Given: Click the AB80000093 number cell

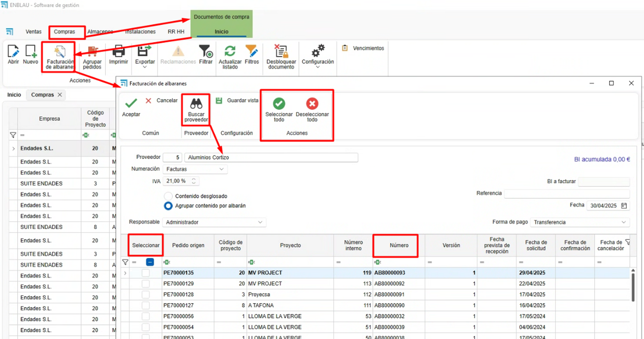Looking at the screenshot, I should pyautogui.click(x=399, y=273).
